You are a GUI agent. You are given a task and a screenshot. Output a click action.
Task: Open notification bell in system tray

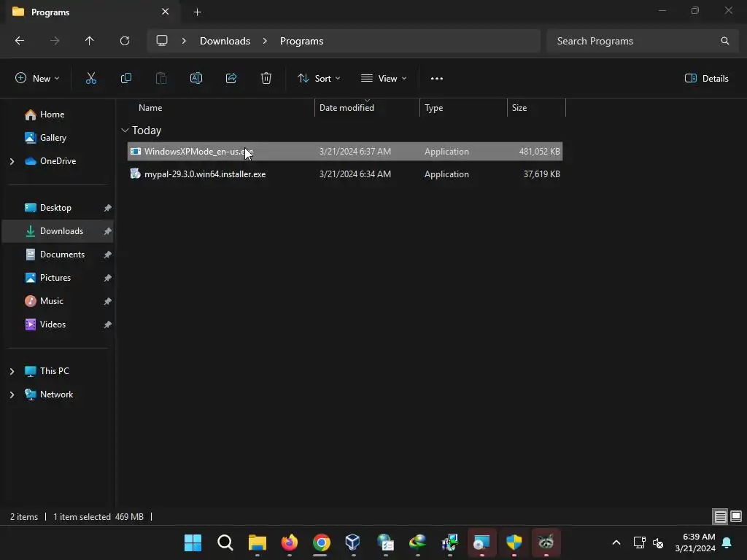tap(727, 542)
